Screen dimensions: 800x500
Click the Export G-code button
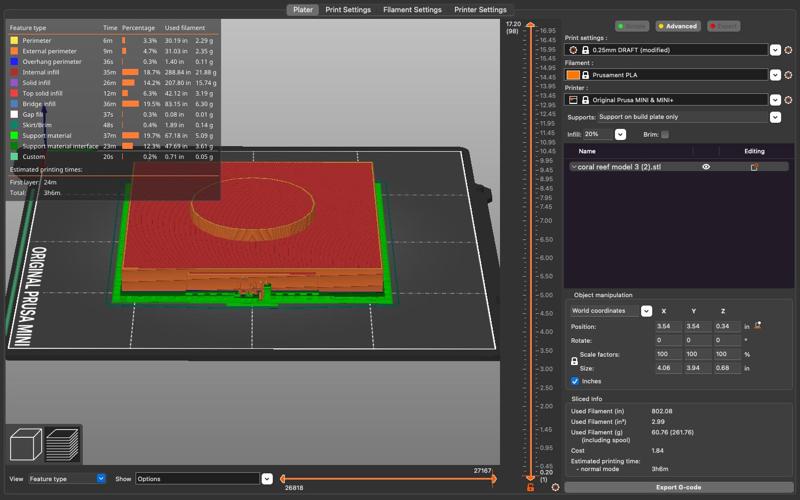pyautogui.click(x=679, y=487)
